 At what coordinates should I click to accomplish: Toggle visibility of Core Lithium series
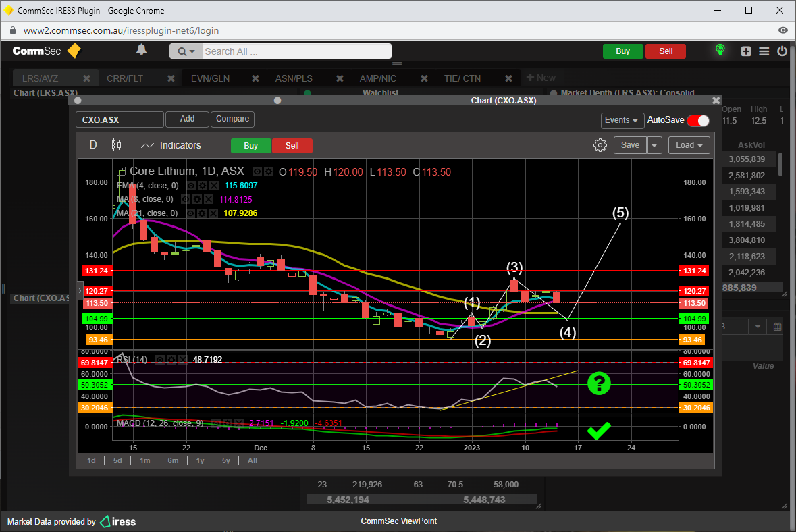click(x=257, y=171)
